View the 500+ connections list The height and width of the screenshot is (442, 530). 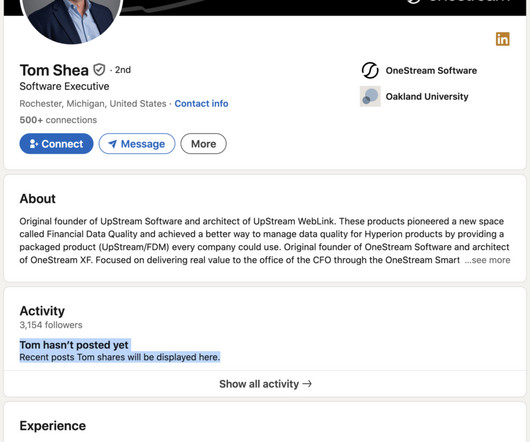pos(58,120)
